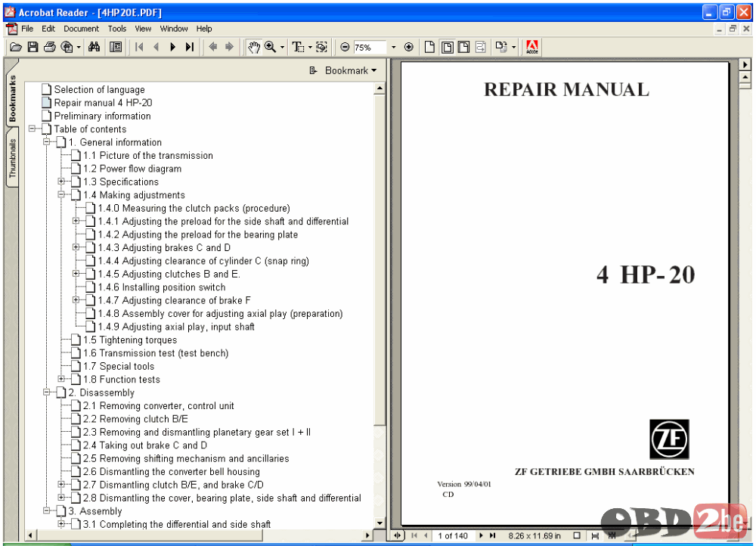756x546 pixels.
Task: Open bookmark 1.5 Tightening torques
Action: (130, 340)
